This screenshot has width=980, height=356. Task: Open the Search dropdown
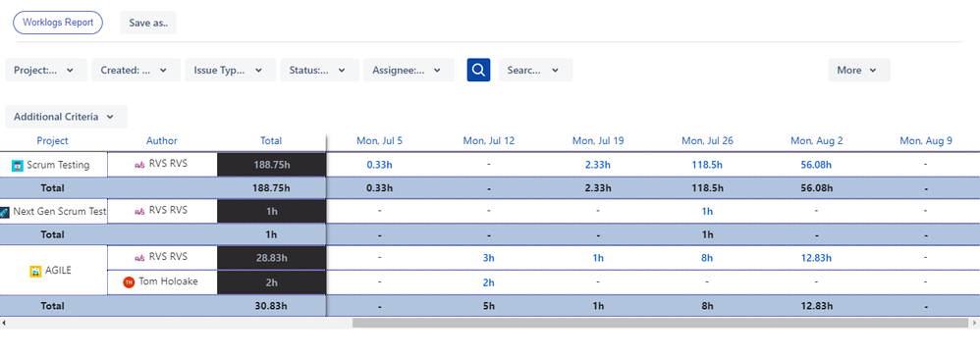click(x=535, y=70)
